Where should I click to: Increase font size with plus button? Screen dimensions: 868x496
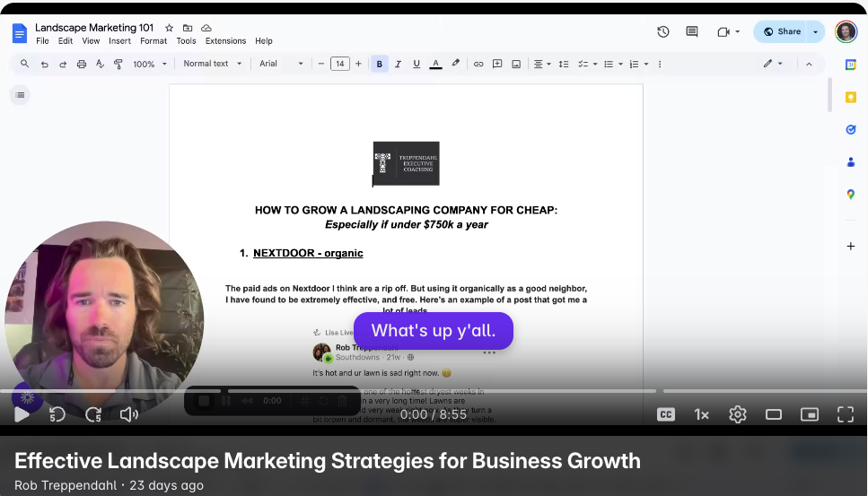coord(358,64)
